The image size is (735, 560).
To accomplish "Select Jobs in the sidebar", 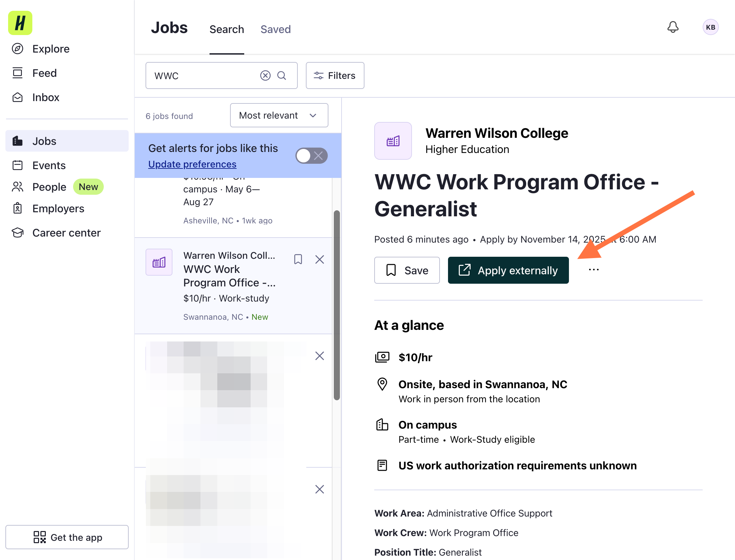I will pos(67,141).
